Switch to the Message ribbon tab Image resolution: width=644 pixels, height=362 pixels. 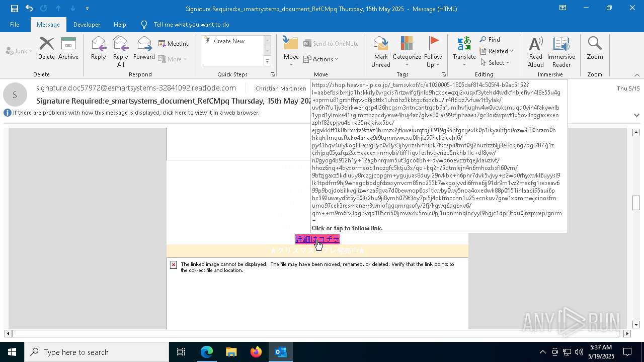click(48, 24)
